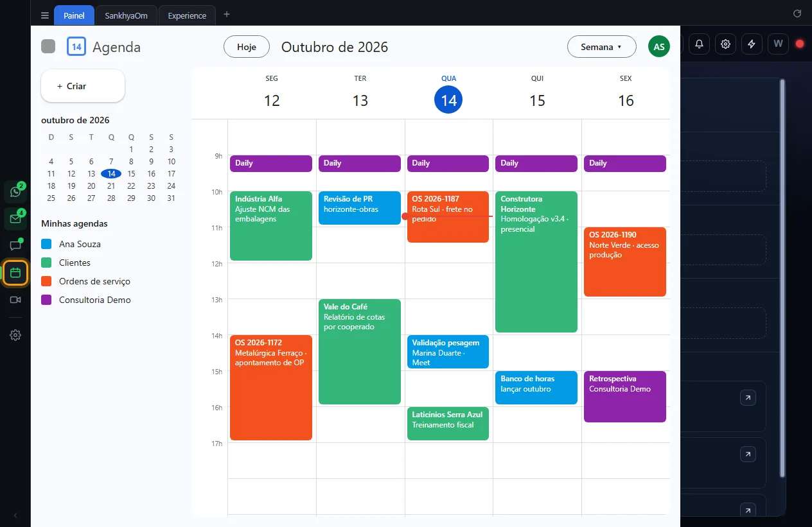812x527 pixels.
Task: Open the Construtora Horizonte event
Action: point(536,262)
